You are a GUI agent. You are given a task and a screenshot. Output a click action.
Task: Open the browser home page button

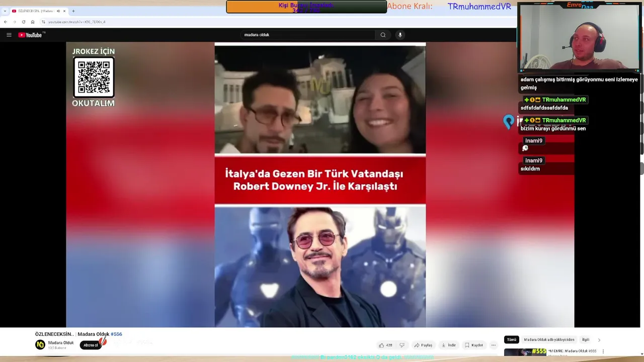(33, 22)
